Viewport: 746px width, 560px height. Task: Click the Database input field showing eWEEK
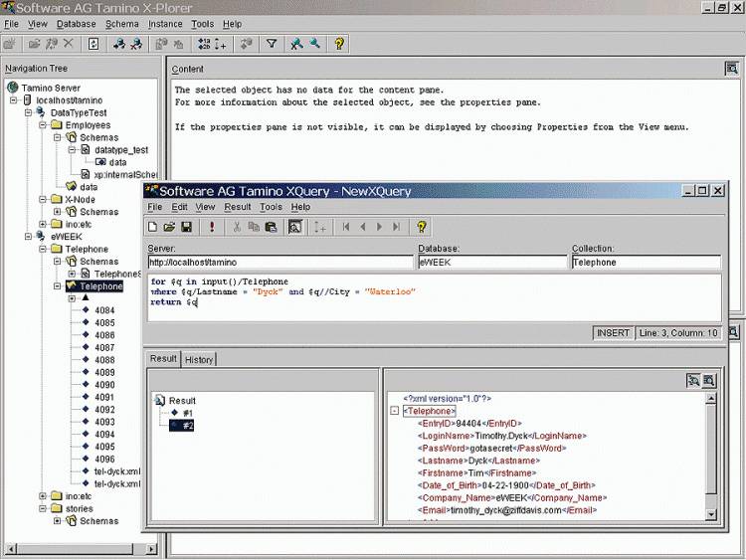(492, 263)
